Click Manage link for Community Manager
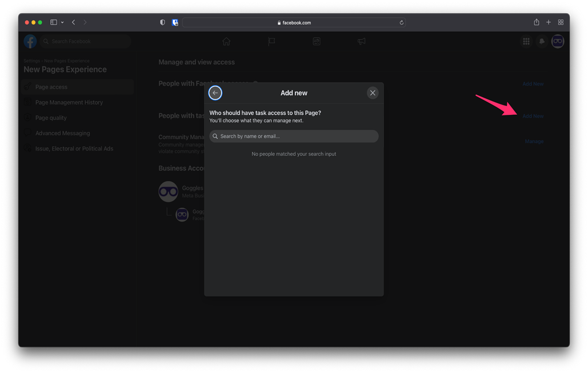Viewport: 588px width, 373px height. pos(534,142)
